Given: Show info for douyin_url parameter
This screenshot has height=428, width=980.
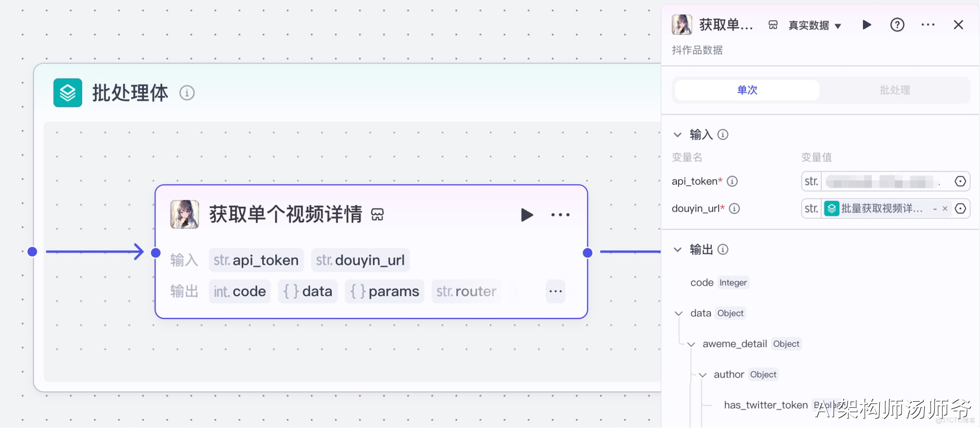Looking at the screenshot, I should [734, 209].
